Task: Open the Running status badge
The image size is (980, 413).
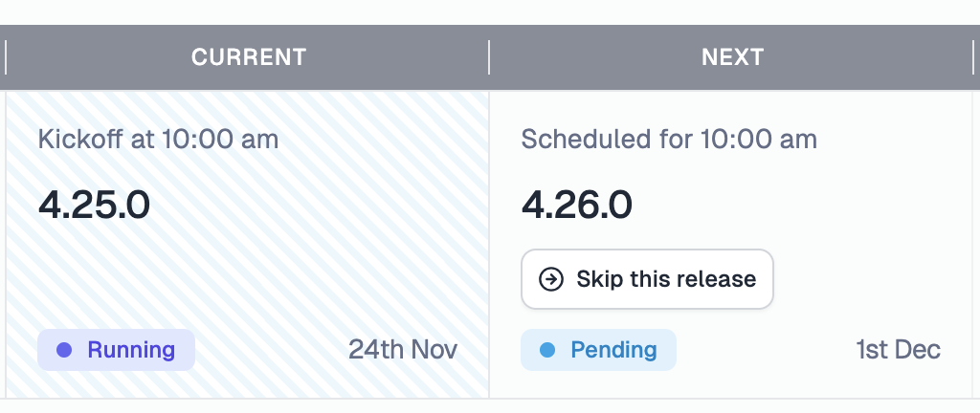Action: coord(116,350)
